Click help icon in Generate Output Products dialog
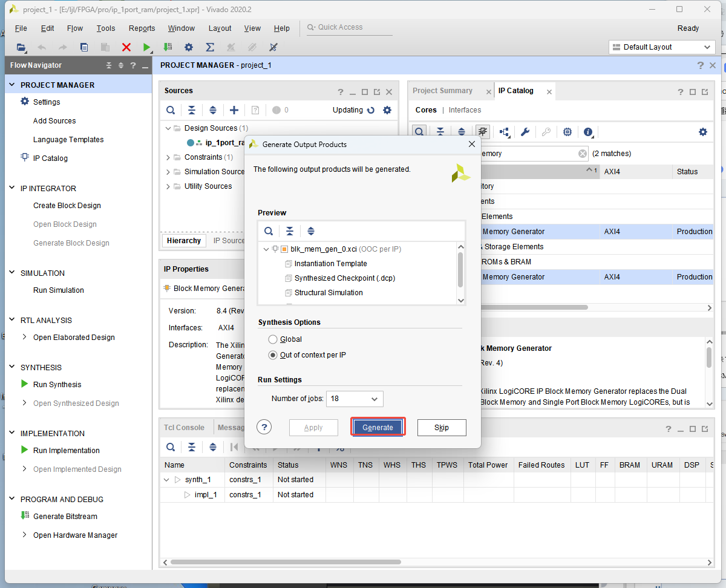The width and height of the screenshot is (726, 588). 264,427
